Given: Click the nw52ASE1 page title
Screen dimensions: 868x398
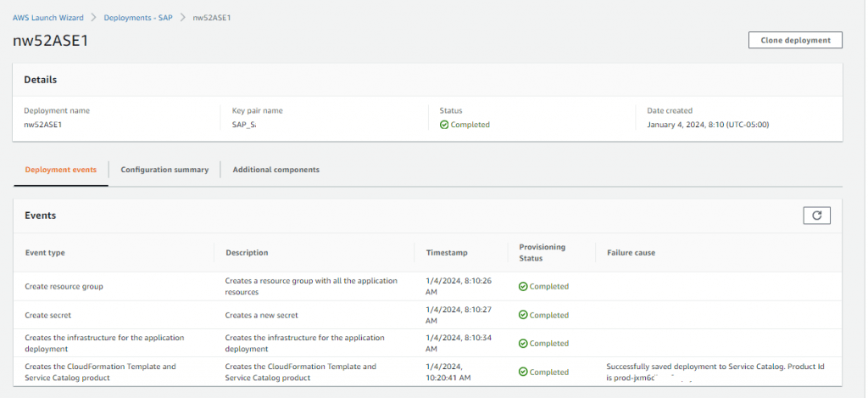Looking at the screenshot, I should click(50, 41).
